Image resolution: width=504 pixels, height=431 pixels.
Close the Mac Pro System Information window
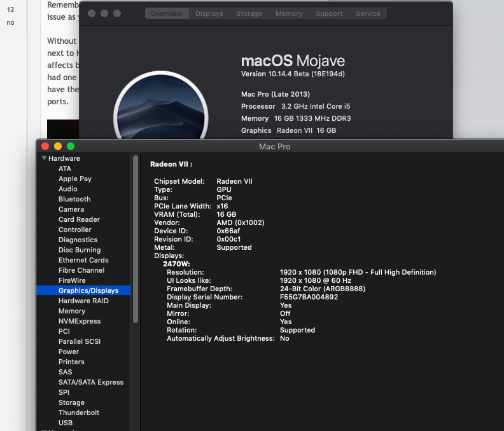pyautogui.click(x=45, y=146)
